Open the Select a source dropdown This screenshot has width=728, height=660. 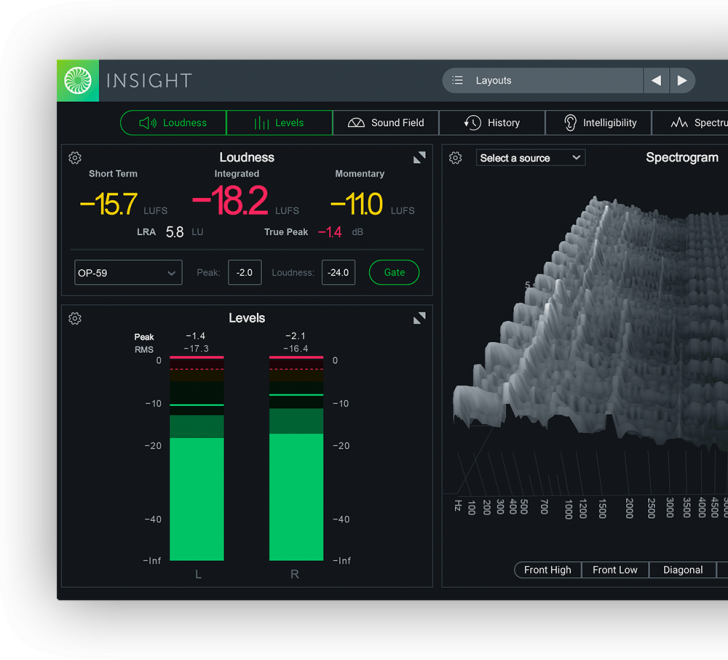tap(531, 158)
